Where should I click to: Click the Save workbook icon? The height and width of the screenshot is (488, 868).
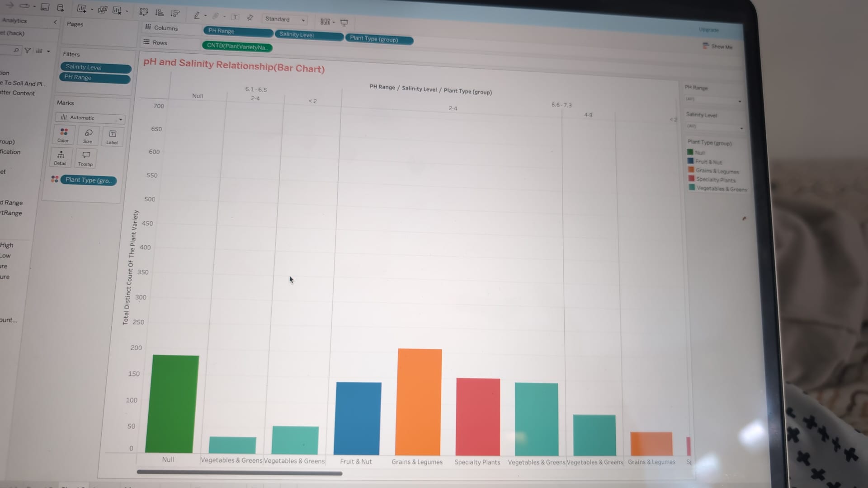tap(45, 7)
